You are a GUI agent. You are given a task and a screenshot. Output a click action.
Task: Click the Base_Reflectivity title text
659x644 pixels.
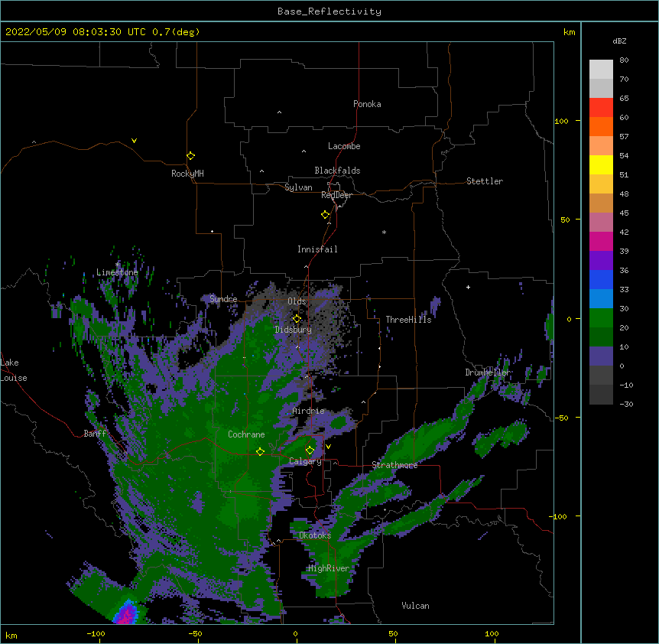(329, 11)
